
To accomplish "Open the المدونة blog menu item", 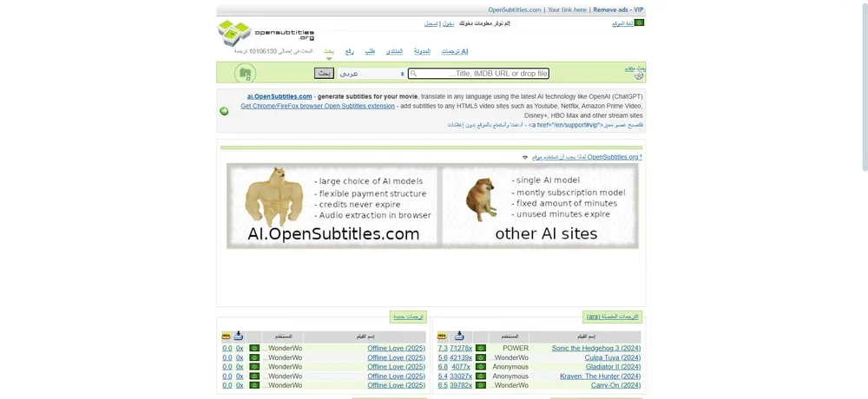I will pyautogui.click(x=422, y=51).
